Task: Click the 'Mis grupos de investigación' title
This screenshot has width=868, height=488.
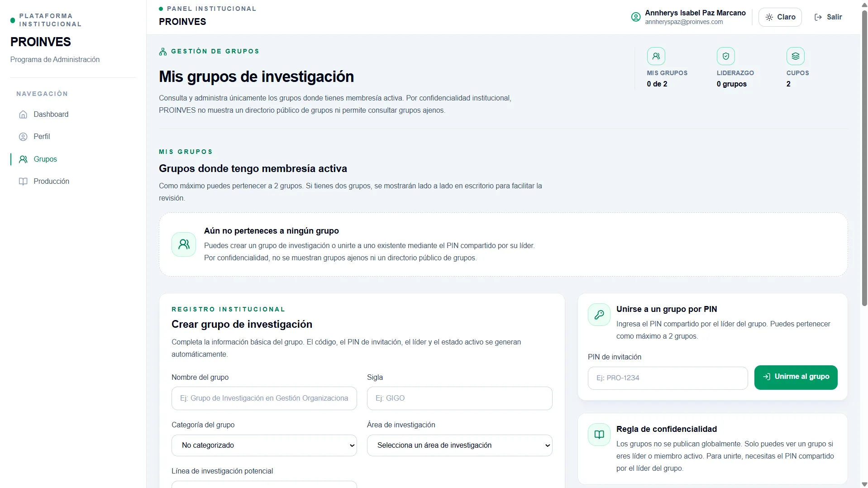Action: (256, 77)
